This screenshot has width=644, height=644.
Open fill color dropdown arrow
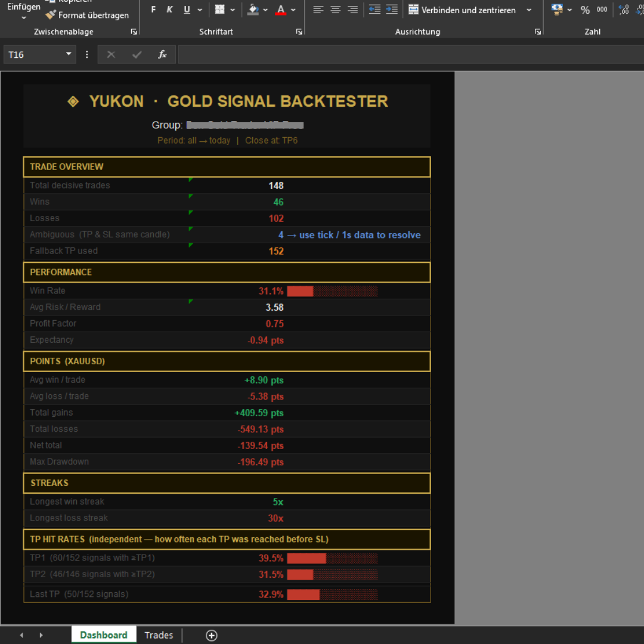coord(266,10)
